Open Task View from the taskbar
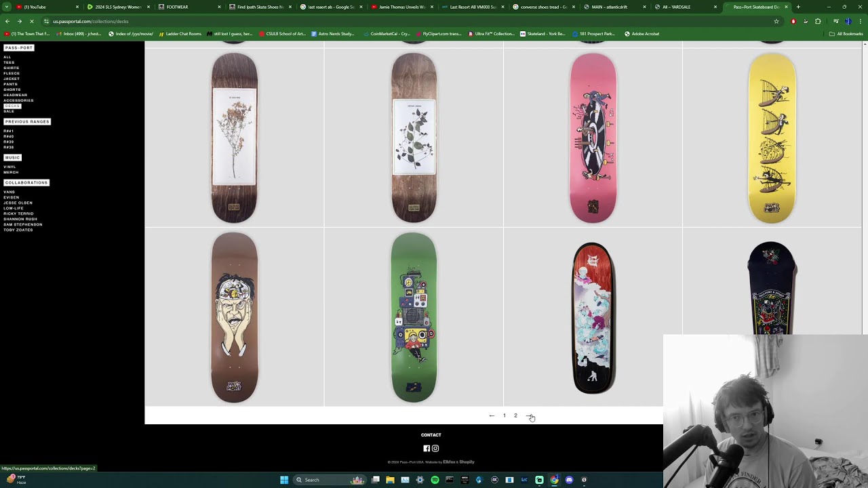Viewport: 868px width, 488px height. (x=375, y=480)
